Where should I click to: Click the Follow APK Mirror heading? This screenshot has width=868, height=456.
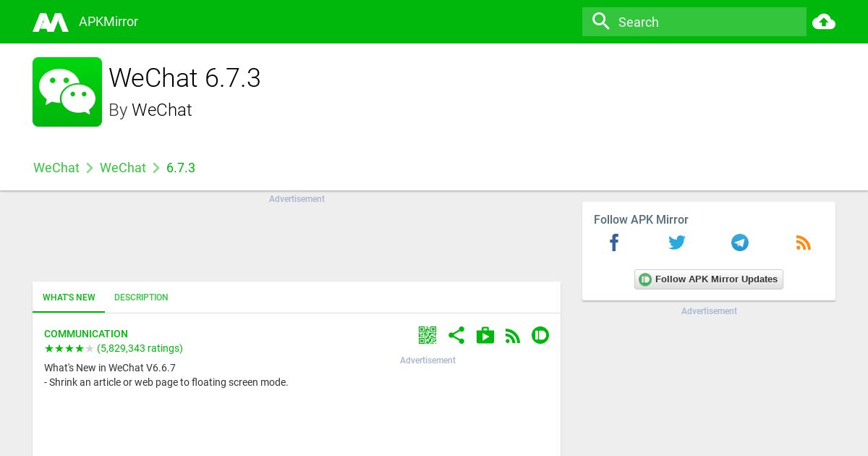(641, 219)
